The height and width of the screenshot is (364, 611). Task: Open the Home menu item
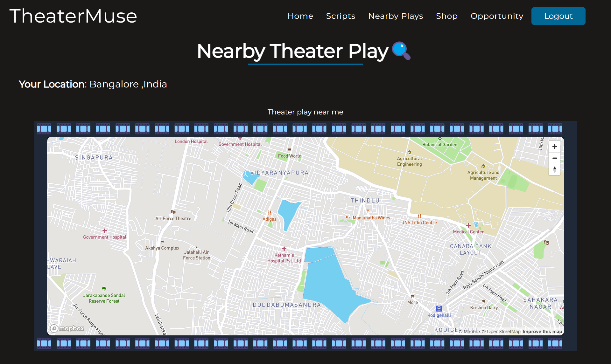(300, 16)
